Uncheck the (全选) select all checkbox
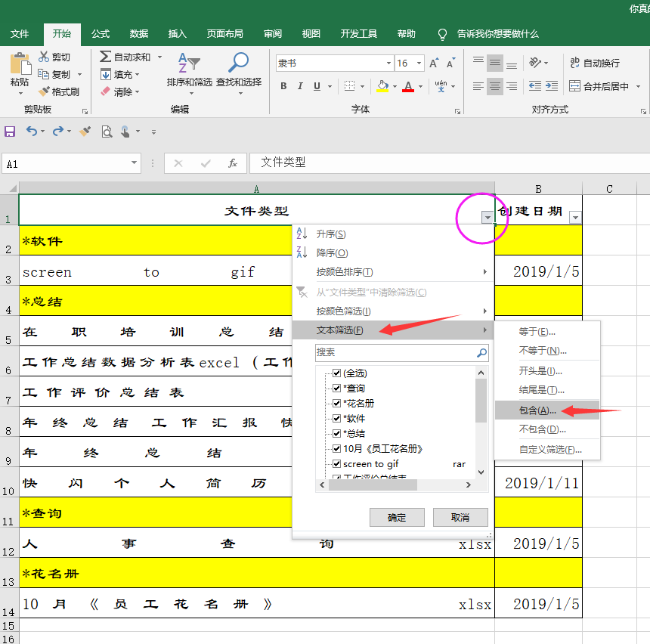The image size is (650, 644). click(x=337, y=373)
